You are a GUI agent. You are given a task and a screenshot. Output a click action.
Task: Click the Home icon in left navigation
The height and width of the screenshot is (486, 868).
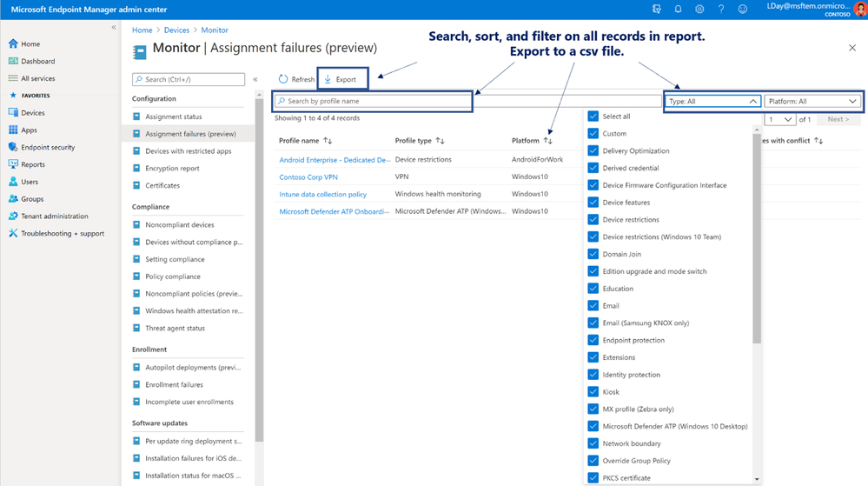click(x=13, y=43)
